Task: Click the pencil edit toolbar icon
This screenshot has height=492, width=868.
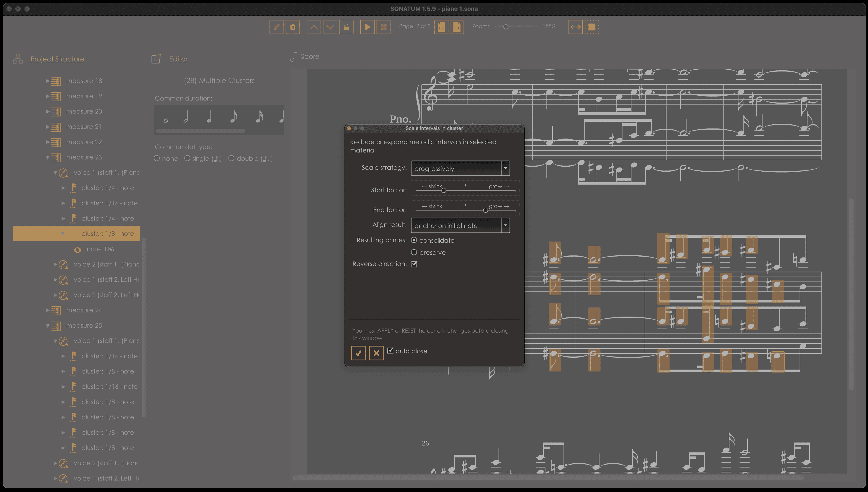Action: click(276, 27)
